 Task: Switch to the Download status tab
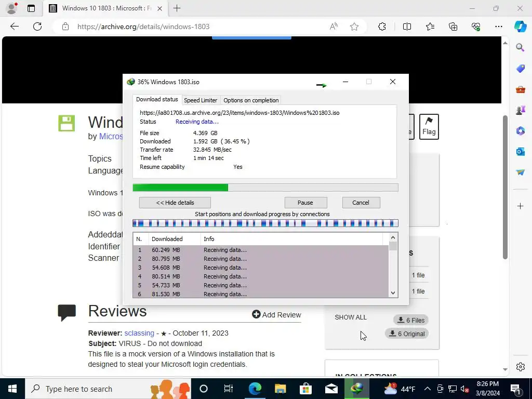(157, 99)
